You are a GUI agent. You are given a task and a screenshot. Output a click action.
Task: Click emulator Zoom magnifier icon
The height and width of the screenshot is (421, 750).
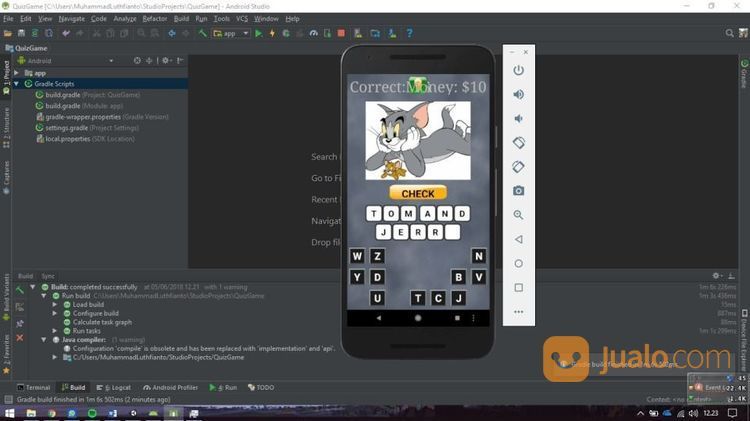(518, 215)
